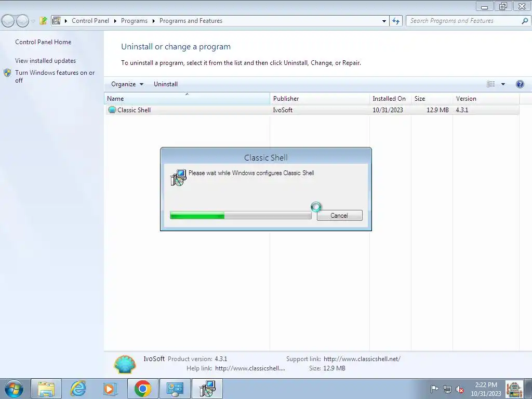Sort list by Name column
Image resolution: width=532 pixels, height=399 pixels.
pos(187,99)
